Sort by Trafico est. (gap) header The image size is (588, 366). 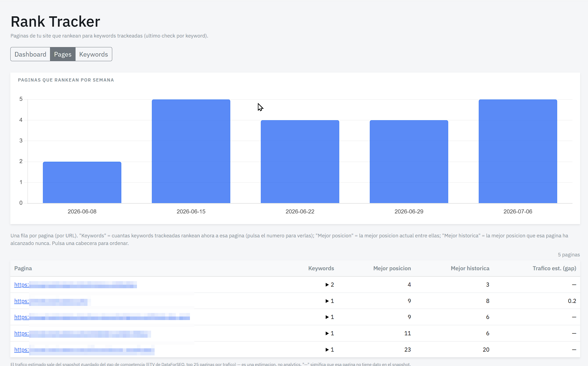click(x=554, y=268)
